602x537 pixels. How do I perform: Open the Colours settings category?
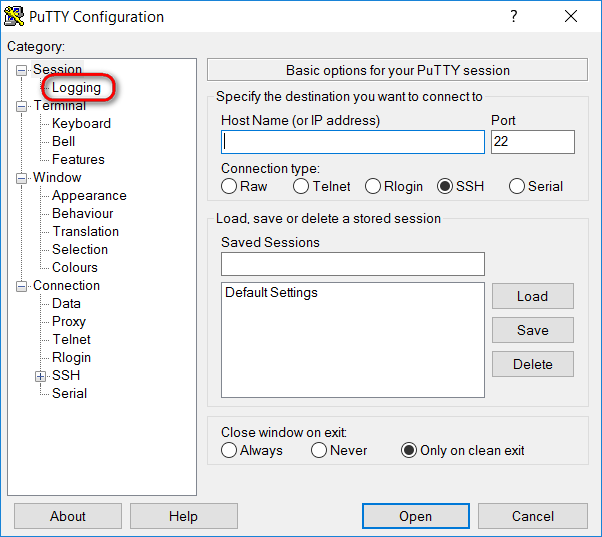click(75, 268)
